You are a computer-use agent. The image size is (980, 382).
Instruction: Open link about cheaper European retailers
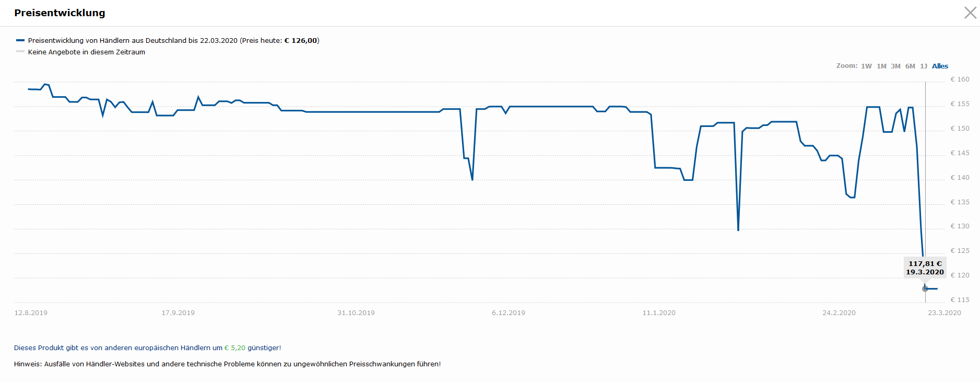[x=147, y=348]
